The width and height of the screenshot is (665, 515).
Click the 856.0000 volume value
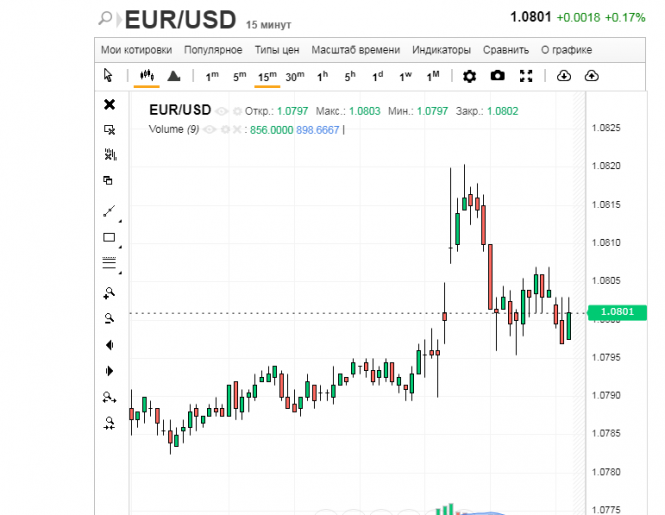271,130
